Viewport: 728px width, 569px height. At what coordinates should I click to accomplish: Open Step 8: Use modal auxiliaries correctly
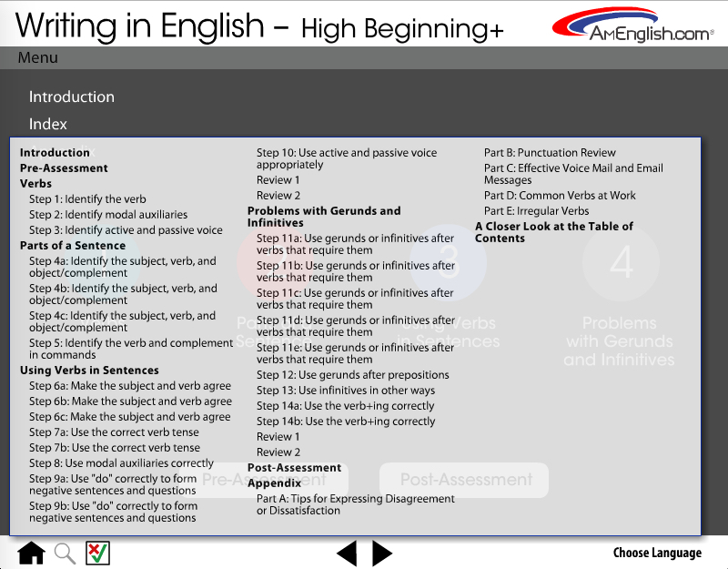(x=121, y=463)
